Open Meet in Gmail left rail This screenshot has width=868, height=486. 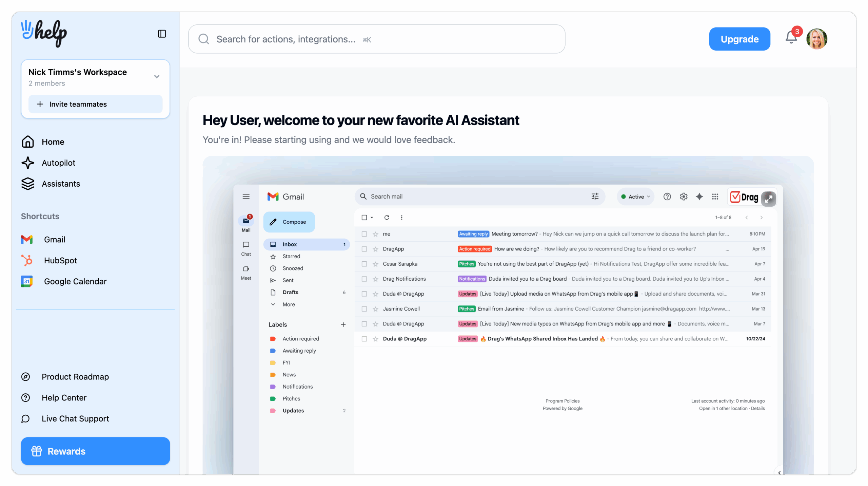(x=246, y=273)
